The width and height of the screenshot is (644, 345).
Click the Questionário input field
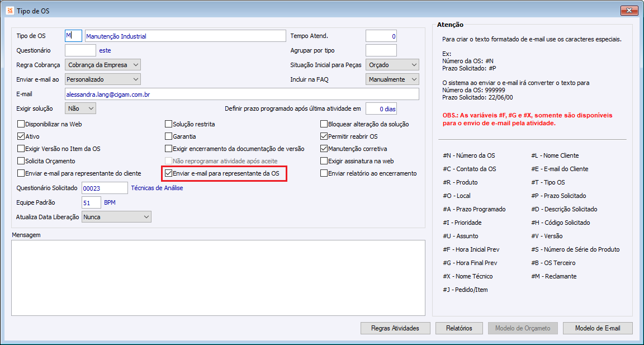(x=80, y=50)
